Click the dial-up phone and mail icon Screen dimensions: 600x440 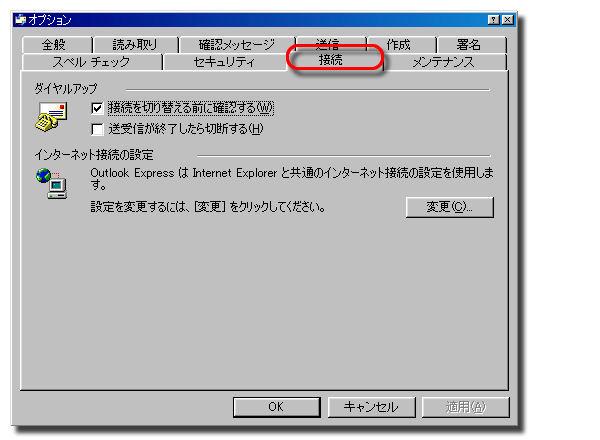pos(51,117)
